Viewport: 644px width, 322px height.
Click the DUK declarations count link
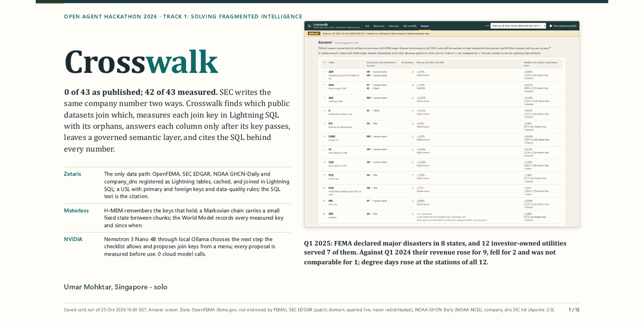click(x=413, y=85)
